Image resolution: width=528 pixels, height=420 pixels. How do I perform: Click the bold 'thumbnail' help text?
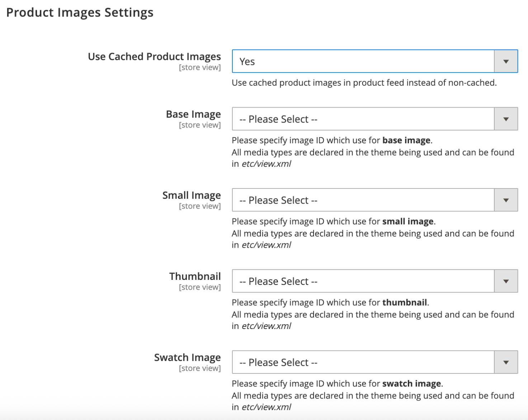pyautogui.click(x=405, y=302)
